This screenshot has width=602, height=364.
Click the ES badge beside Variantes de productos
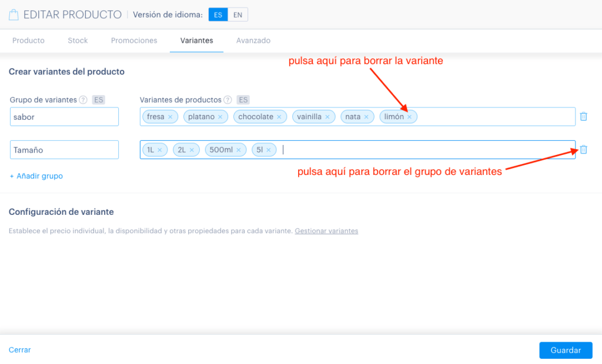click(x=243, y=100)
